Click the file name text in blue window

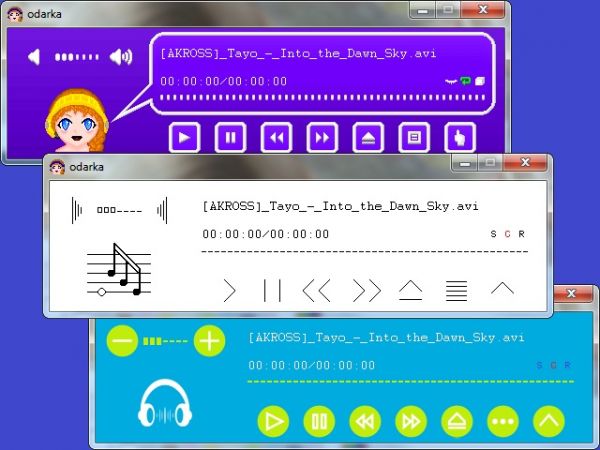click(386, 338)
